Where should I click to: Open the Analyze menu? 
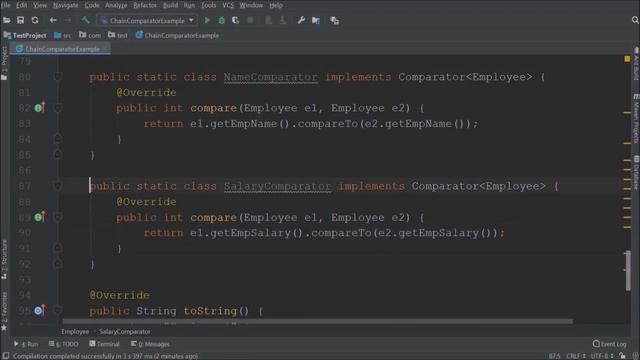pos(116,5)
